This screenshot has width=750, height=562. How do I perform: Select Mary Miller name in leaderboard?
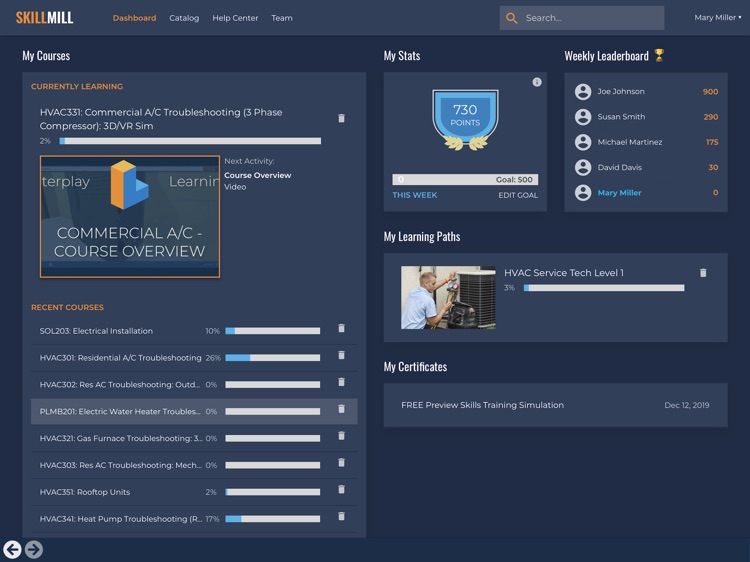tap(619, 193)
